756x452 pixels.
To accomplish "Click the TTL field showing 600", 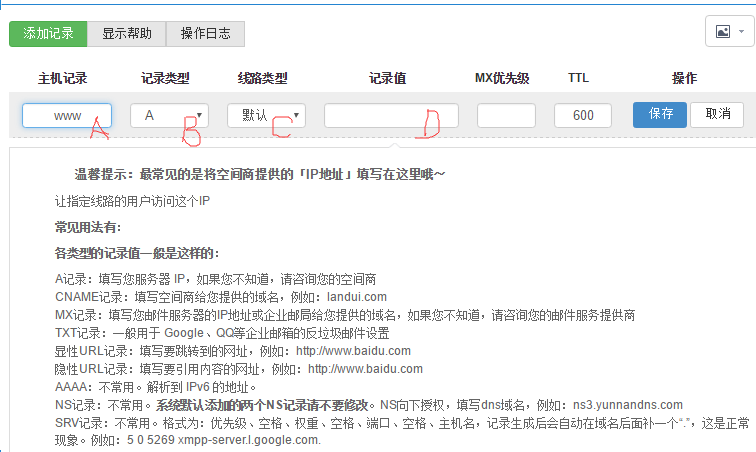I will 583,115.
